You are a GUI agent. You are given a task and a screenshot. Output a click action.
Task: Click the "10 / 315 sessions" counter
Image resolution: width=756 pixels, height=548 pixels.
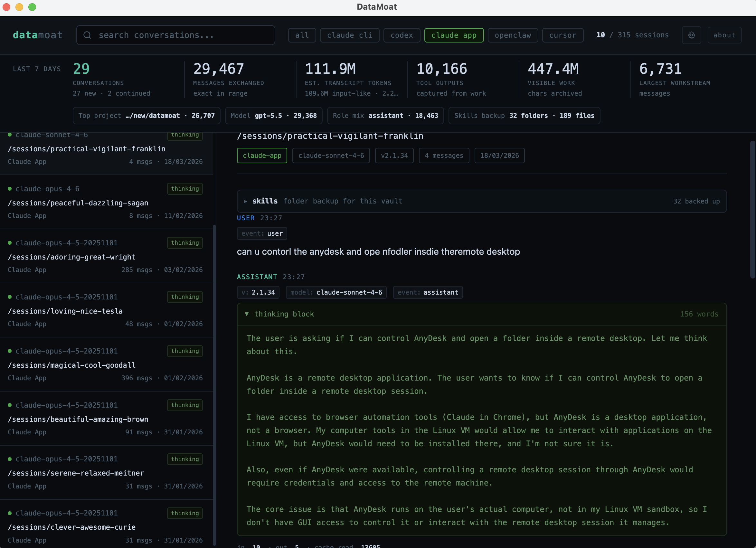(x=632, y=35)
